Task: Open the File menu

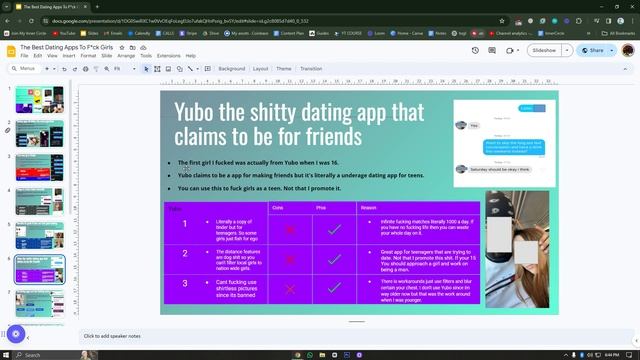Action: [x=24, y=56]
